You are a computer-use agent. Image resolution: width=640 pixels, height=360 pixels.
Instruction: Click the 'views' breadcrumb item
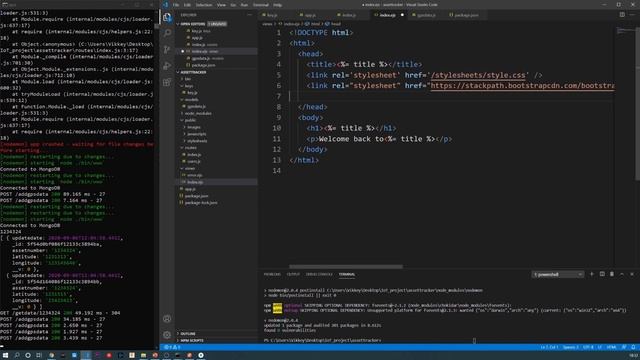(x=267, y=24)
